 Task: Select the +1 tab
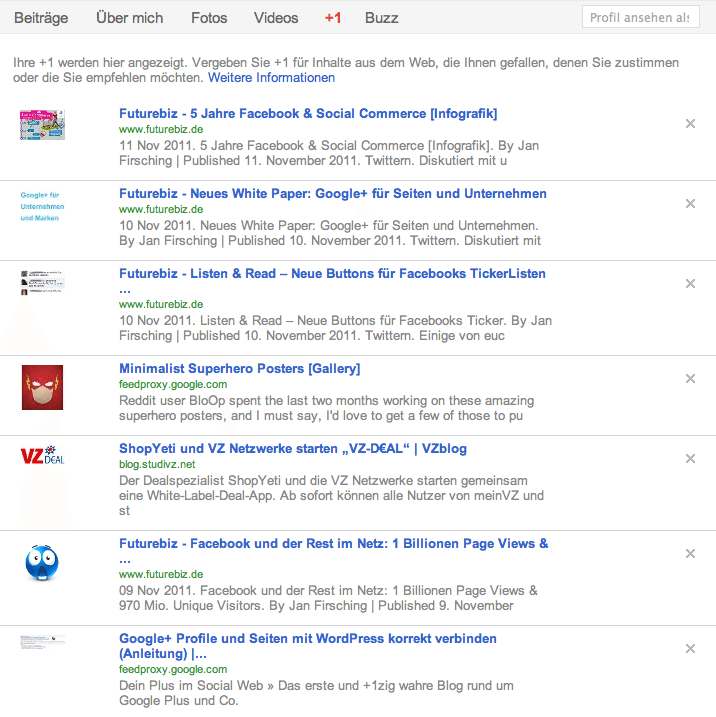pyautogui.click(x=333, y=18)
